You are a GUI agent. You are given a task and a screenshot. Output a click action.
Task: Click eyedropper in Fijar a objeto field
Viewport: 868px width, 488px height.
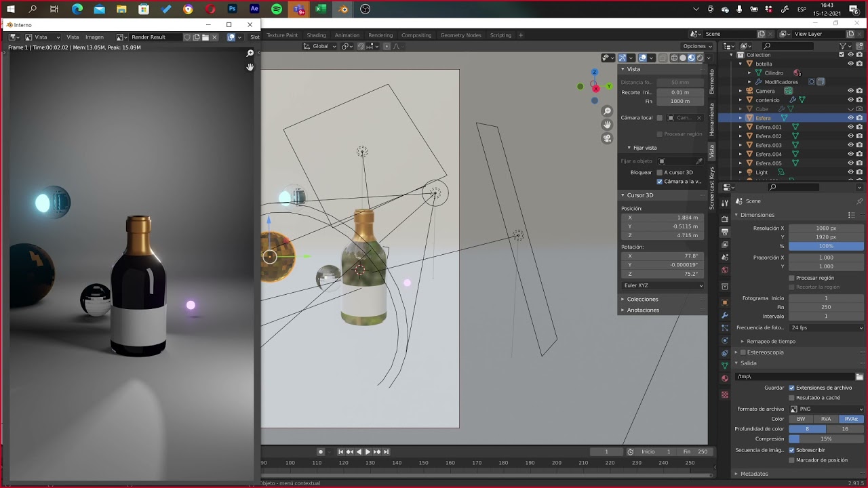point(699,161)
